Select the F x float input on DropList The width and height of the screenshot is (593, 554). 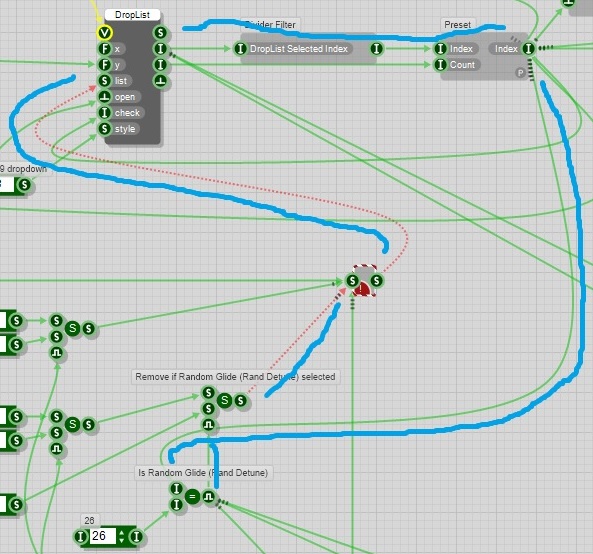[104, 49]
